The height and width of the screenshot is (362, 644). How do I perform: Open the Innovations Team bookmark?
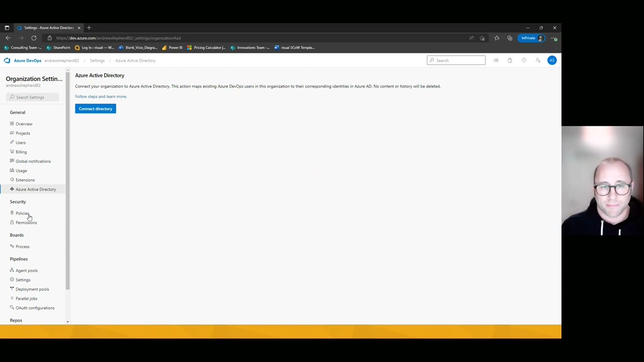coord(250,48)
